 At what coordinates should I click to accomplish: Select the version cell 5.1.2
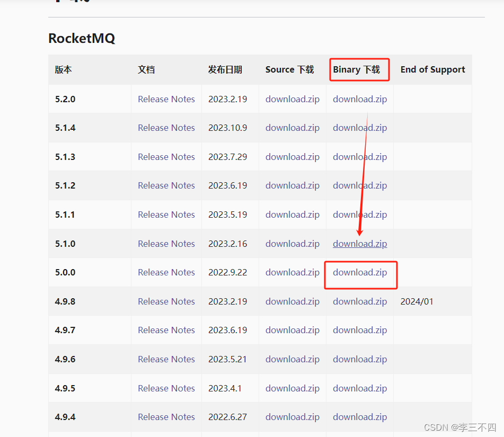[65, 185]
